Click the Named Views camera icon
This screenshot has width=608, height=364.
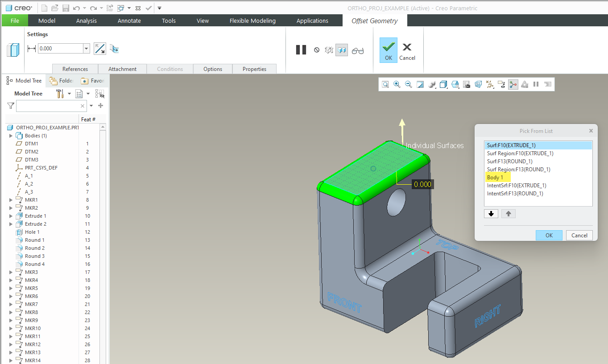(467, 84)
